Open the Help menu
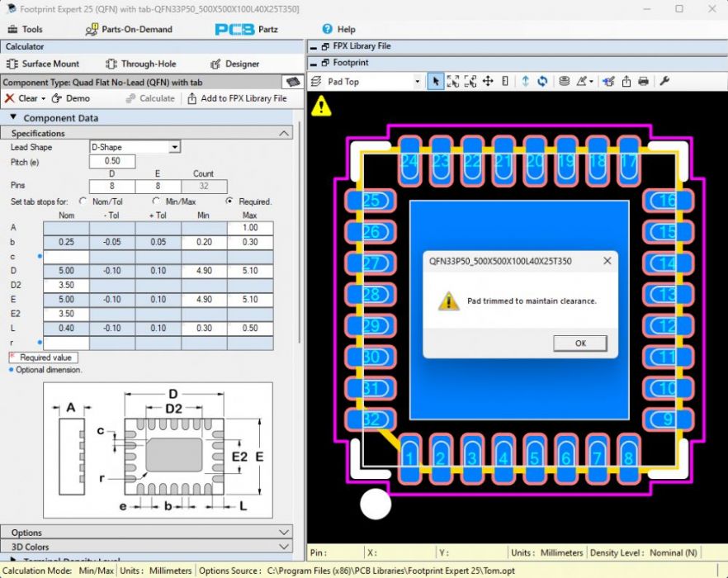 [x=339, y=29]
